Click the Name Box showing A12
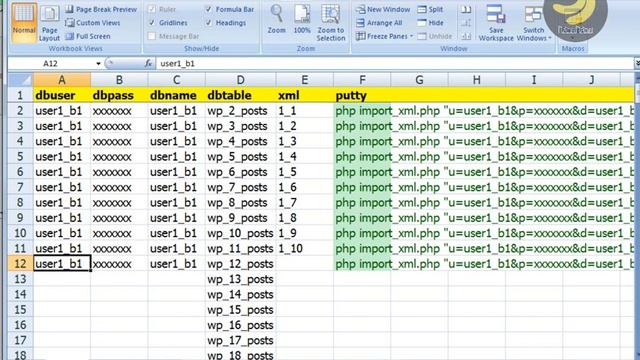This screenshot has width=640, height=360. coord(51,64)
